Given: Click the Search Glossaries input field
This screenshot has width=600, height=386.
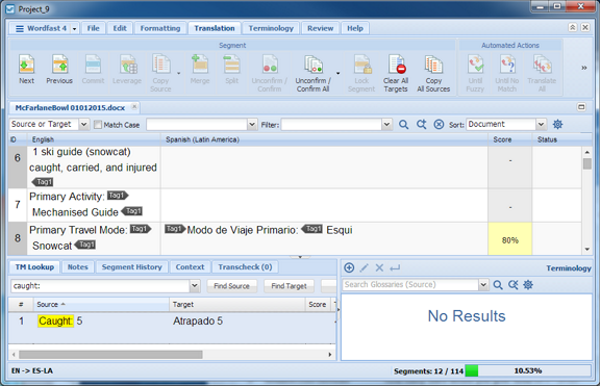Looking at the screenshot, I should 410,285.
